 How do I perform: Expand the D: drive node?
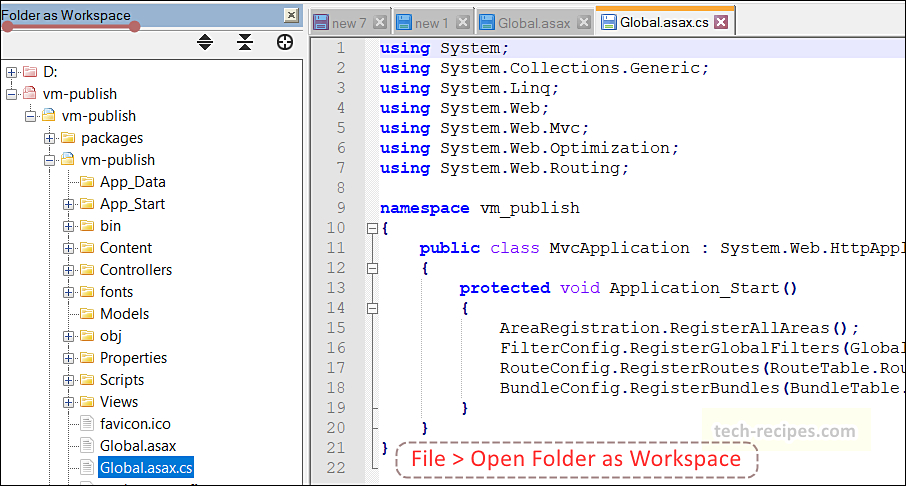tap(11, 72)
